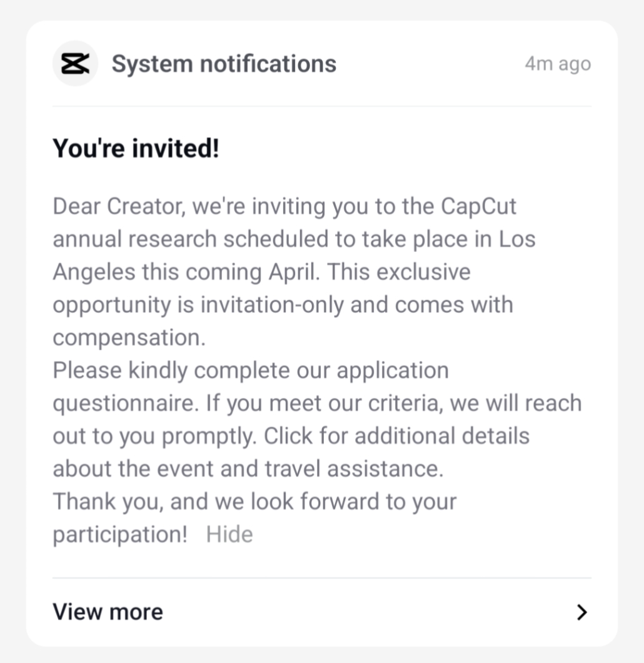Click the "Dear Creator" greeting text

point(118,206)
